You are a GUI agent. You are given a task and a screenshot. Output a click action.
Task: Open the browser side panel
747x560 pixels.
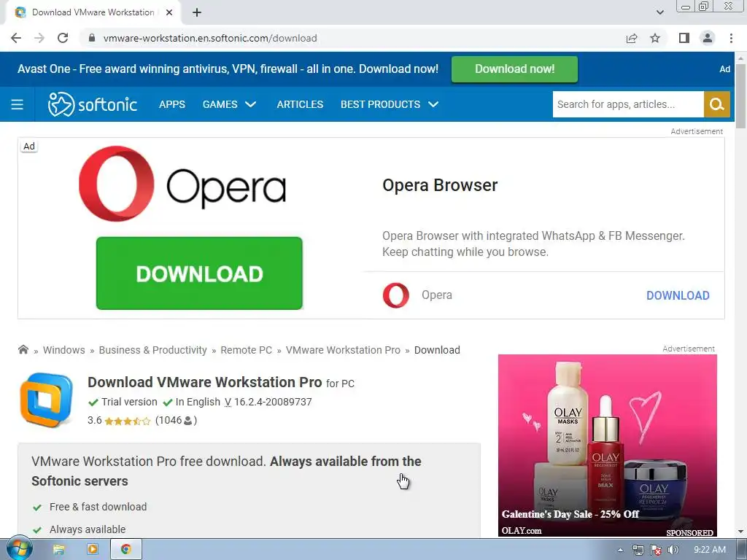pyautogui.click(x=684, y=38)
